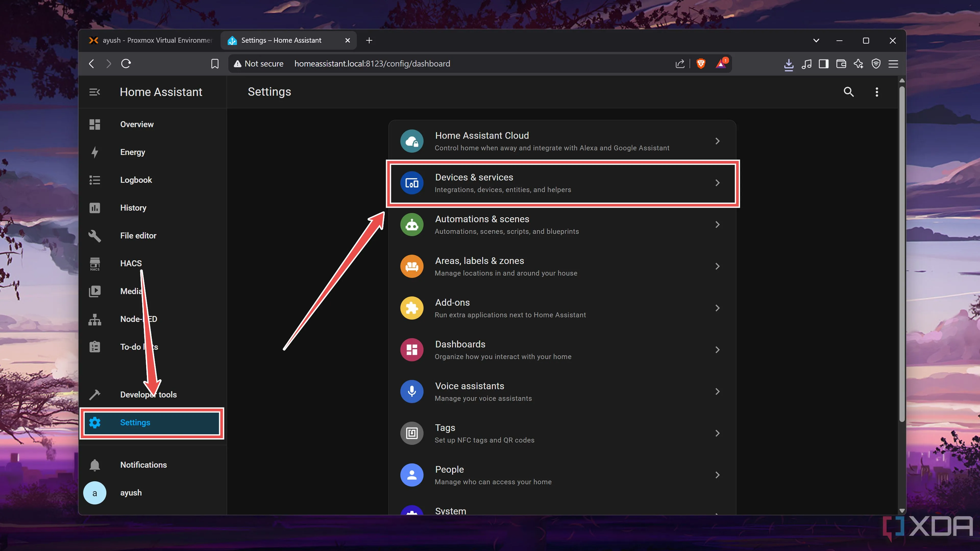Click the Developer tools hammer icon
The width and height of the screenshot is (980, 551).
pyautogui.click(x=94, y=395)
